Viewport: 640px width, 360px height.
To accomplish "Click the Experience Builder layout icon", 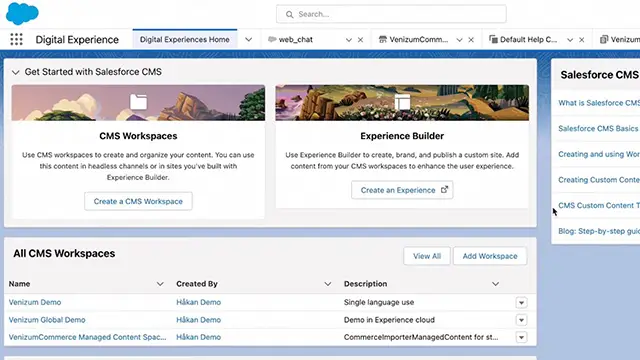I will coord(402,102).
